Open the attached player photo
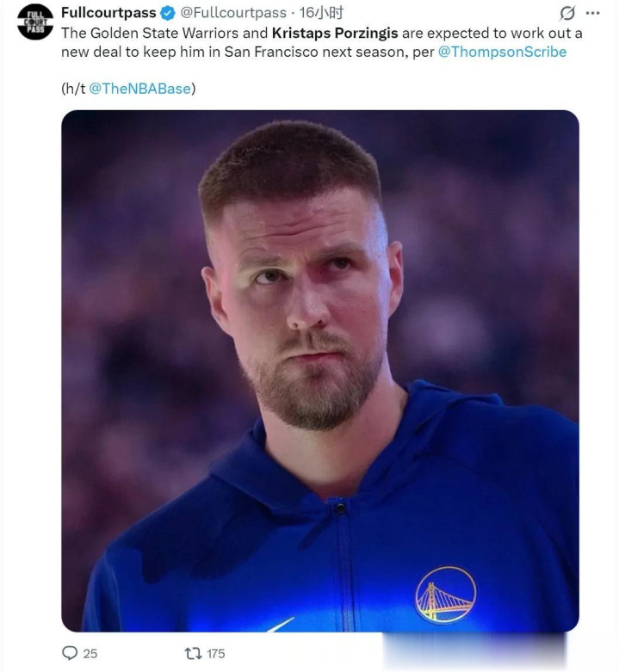Screen dimensions: 619x672 pyautogui.click(x=319, y=370)
